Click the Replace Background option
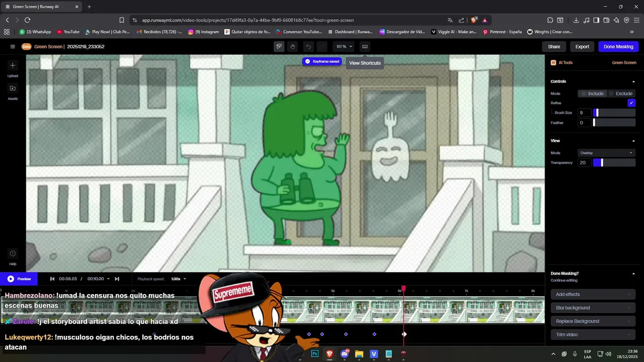This screenshot has width=644, height=362. 593,321
